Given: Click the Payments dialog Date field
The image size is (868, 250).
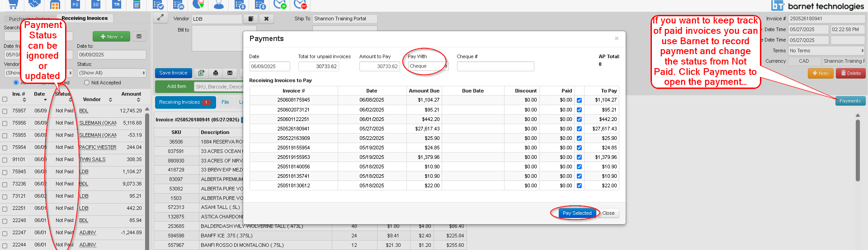Looking at the screenshot, I should pos(269,66).
